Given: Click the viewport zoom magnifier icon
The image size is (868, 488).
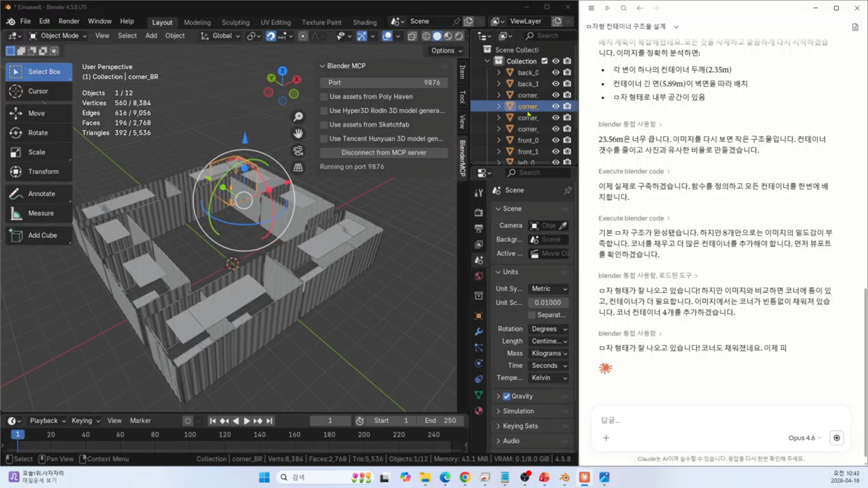Looking at the screenshot, I should (298, 117).
